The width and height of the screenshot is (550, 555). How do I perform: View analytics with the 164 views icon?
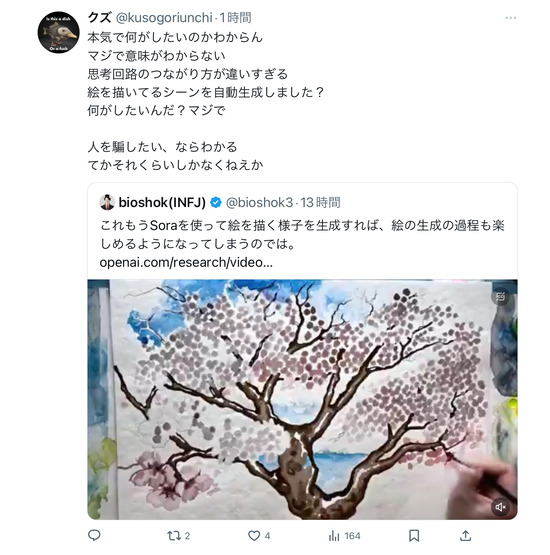(x=344, y=536)
